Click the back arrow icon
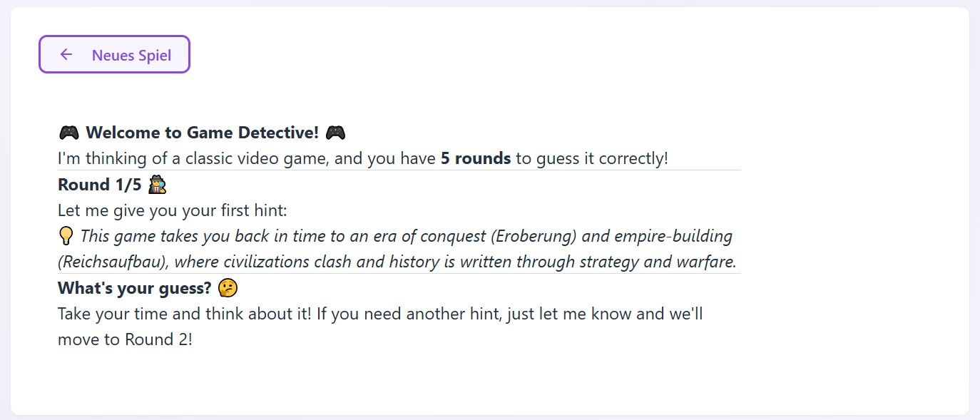 tap(66, 55)
